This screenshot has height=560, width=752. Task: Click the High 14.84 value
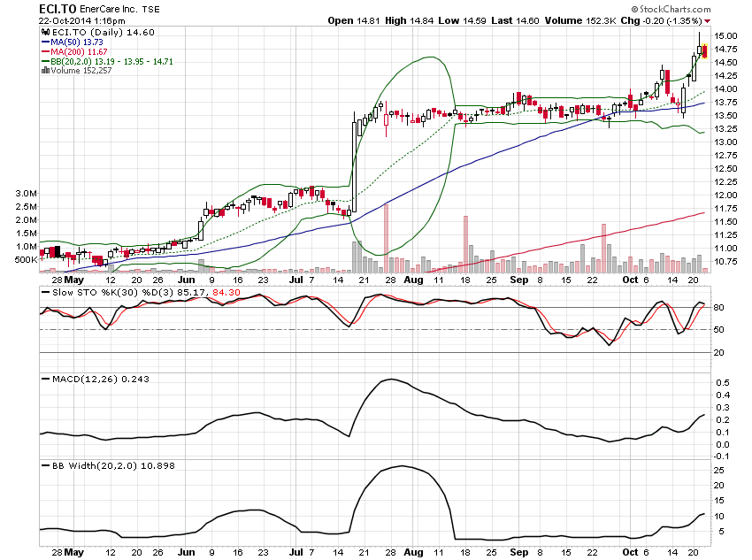pyautogui.click(x=409, y=20)
